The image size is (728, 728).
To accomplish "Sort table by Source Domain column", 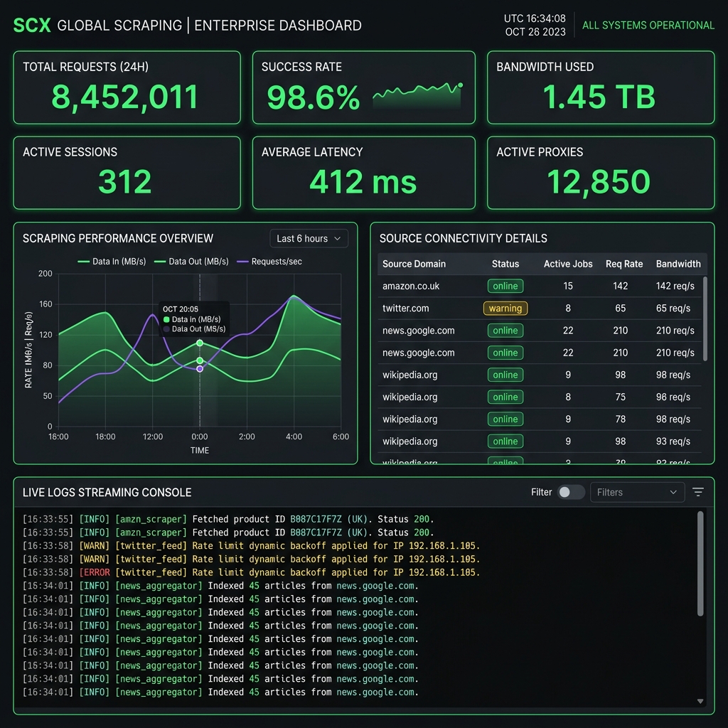I will 414,264.
